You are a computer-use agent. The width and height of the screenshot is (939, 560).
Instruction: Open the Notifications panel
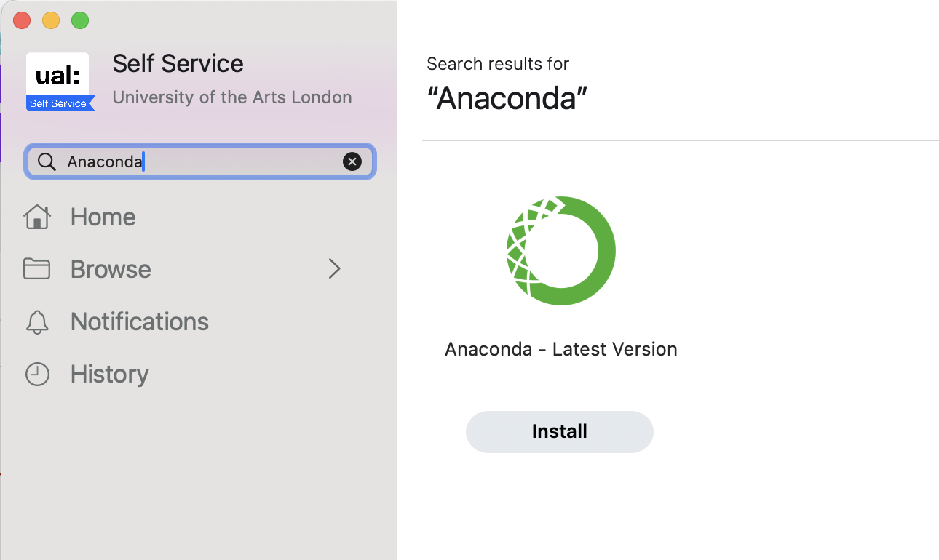pos(140,321)
